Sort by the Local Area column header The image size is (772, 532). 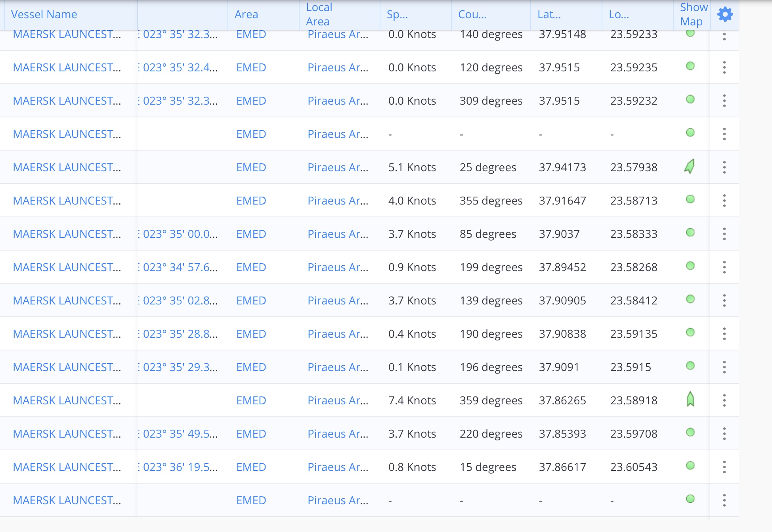[x=319, y=14]
